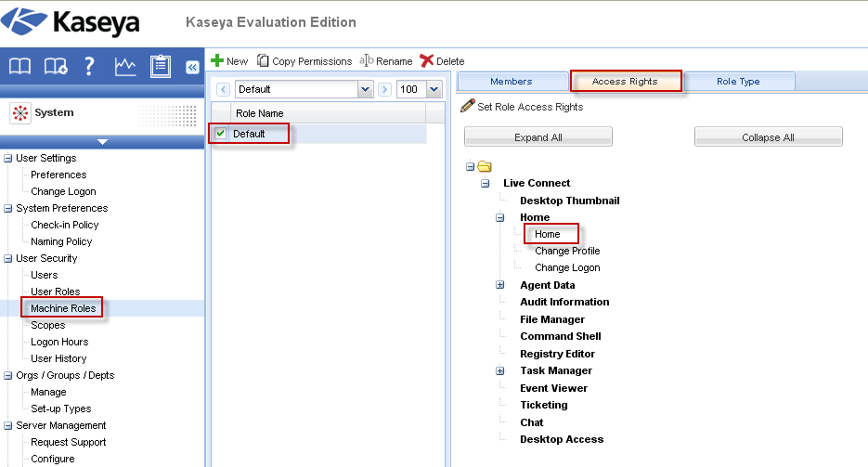
Task: Toggle the Default role checkbox
Action: pyautogui.click(x=221, y=134)
